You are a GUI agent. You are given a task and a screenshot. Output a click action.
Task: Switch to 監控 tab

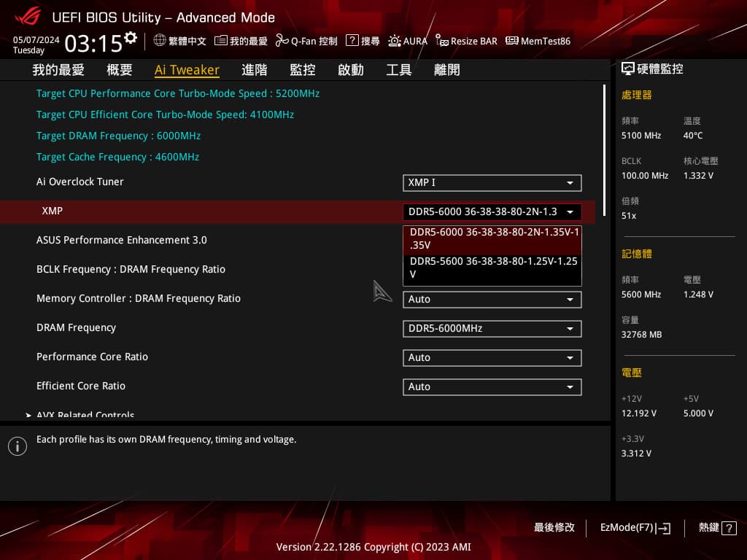tap(303, 70)
